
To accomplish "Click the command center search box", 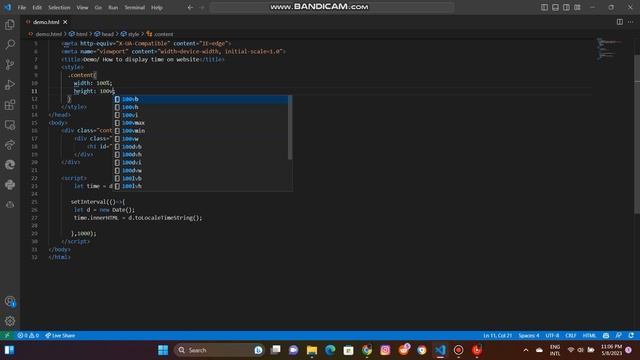I will (x=332, y=7).
